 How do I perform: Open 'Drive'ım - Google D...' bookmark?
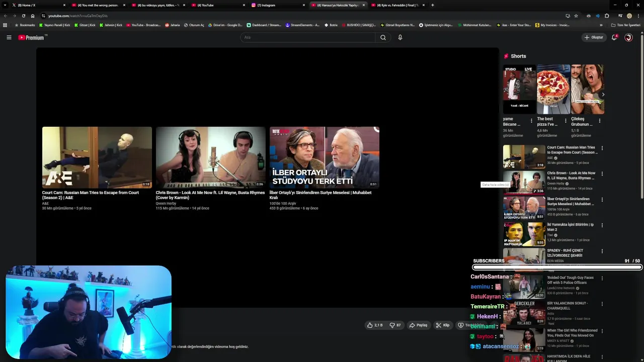(225, 25)
